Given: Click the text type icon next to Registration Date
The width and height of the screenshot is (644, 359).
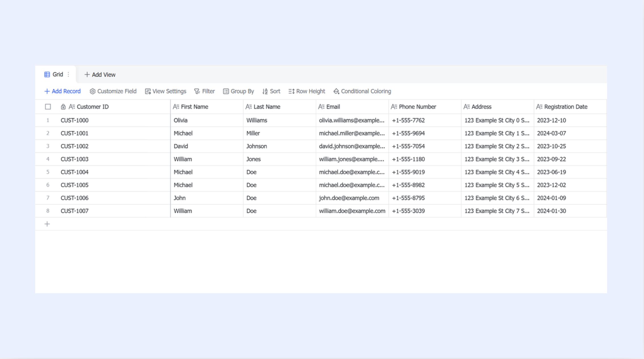Looking at the screenshot, I should 539,107.
